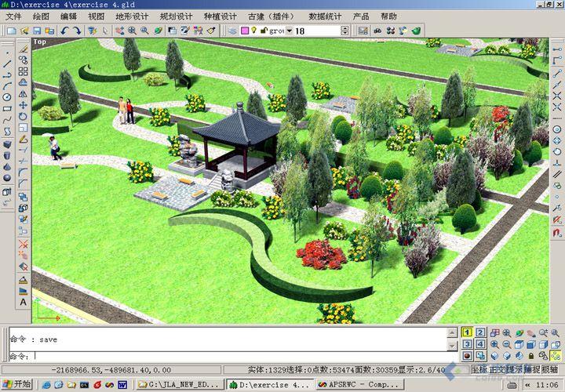The image size is (565, 392).
Task: Click the Fillet corner tool
Action: 23,172
